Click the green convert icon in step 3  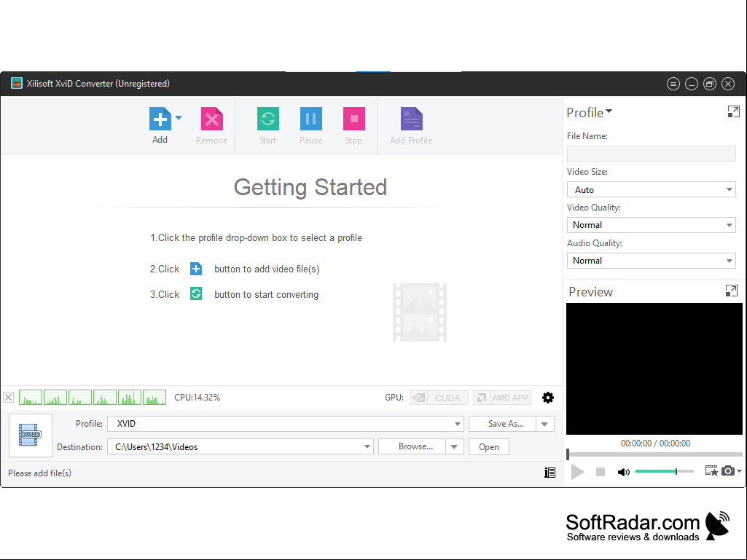point(196,293)
